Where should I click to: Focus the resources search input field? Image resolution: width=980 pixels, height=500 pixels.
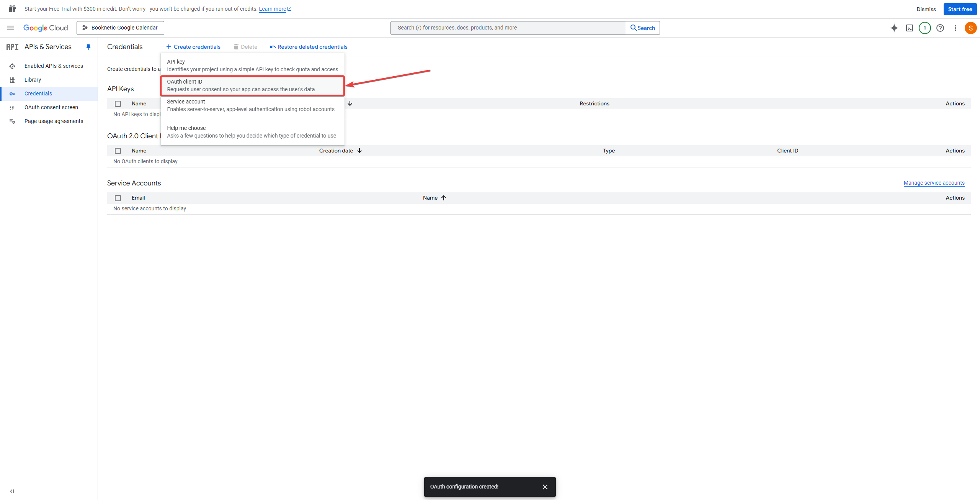[508, 28]
